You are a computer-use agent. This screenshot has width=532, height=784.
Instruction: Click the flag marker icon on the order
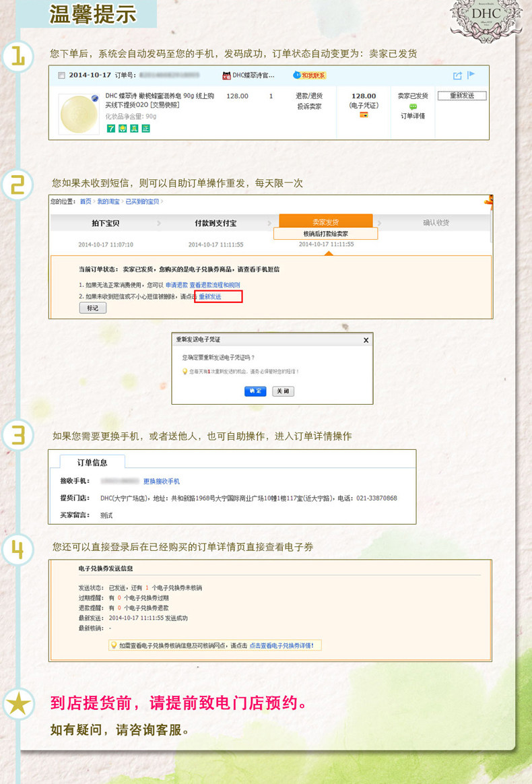coord(471,75)
